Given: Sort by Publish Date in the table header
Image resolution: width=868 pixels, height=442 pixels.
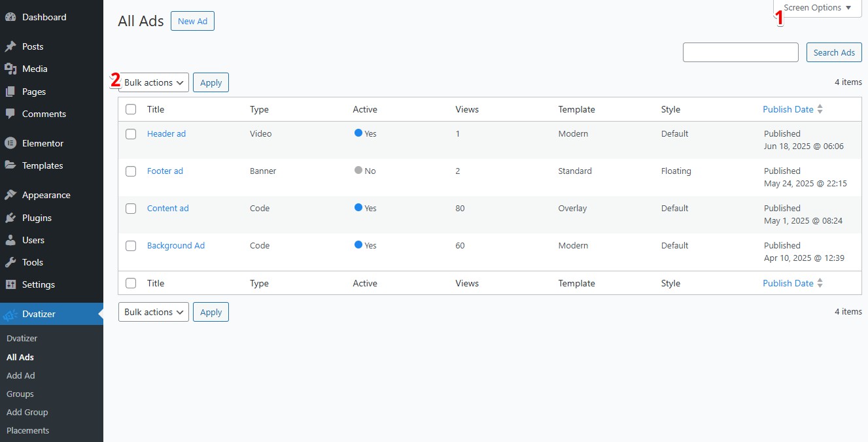Looking at the screenshot, I should pyautogui.click(x=788, y=109).
